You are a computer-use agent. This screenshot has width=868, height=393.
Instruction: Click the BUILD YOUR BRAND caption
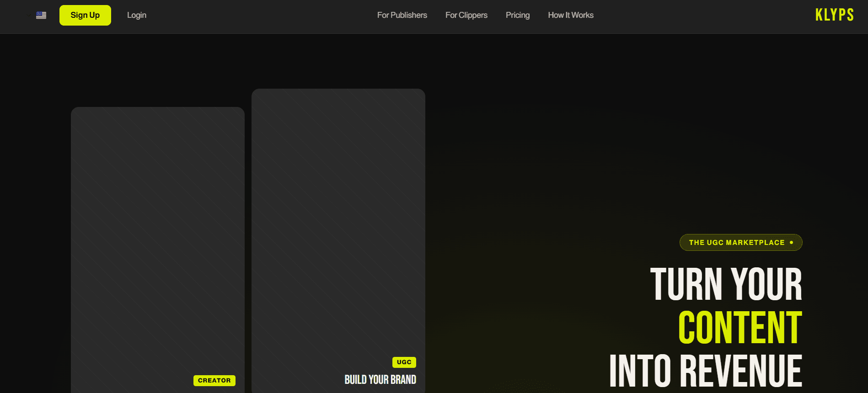click(x=380, y=380)
